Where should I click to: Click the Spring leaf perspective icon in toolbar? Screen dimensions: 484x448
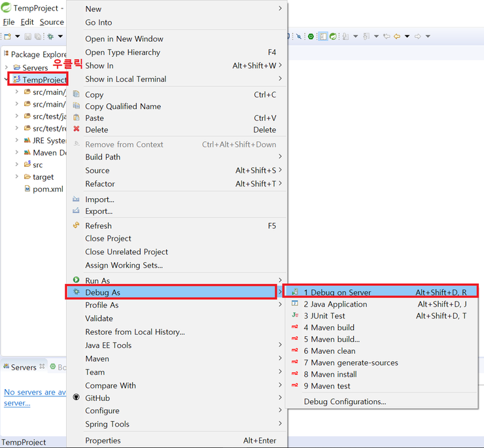point(333,37)
